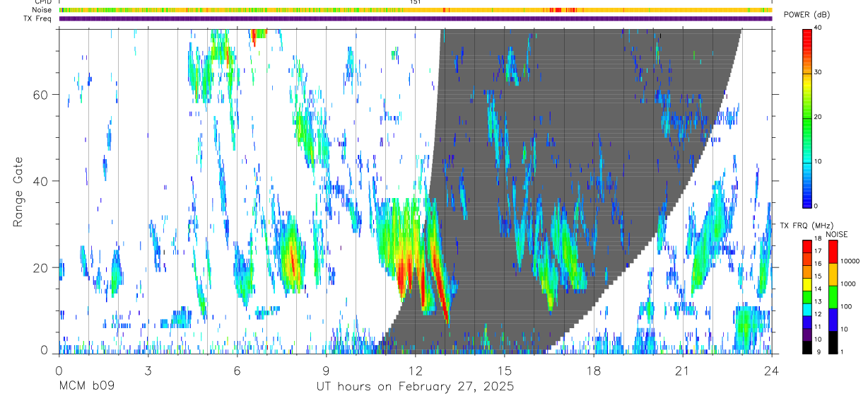Click the TX FRQ (MHz) legend title
Screen dimensions: 868x401
pyautogui.click(x=807, y=226)
